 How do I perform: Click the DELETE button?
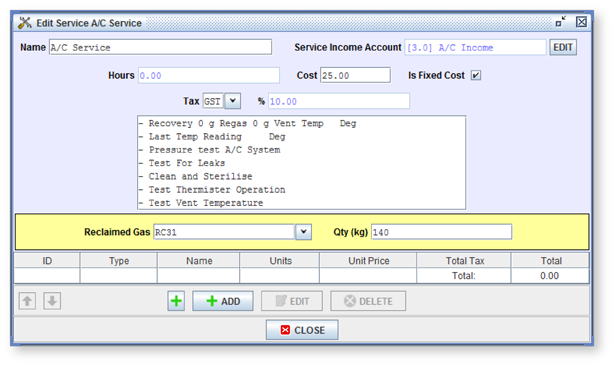(x=368, y=301)
